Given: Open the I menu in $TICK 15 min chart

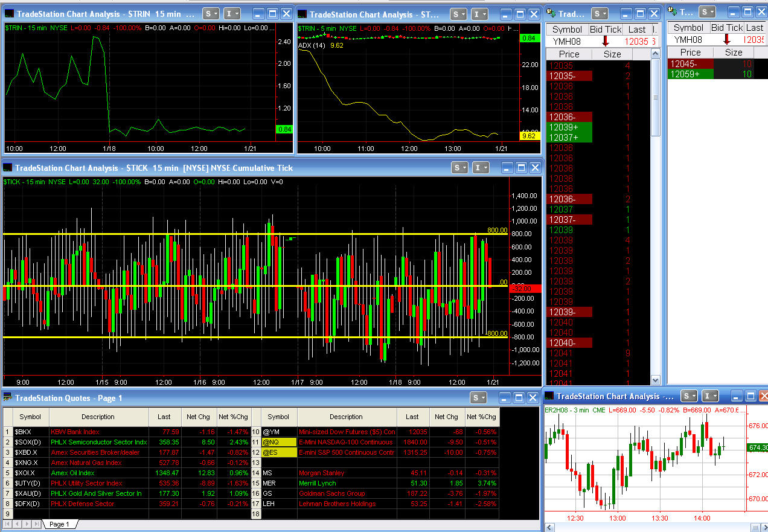Looking at the screenshot, I should point(481,167).
